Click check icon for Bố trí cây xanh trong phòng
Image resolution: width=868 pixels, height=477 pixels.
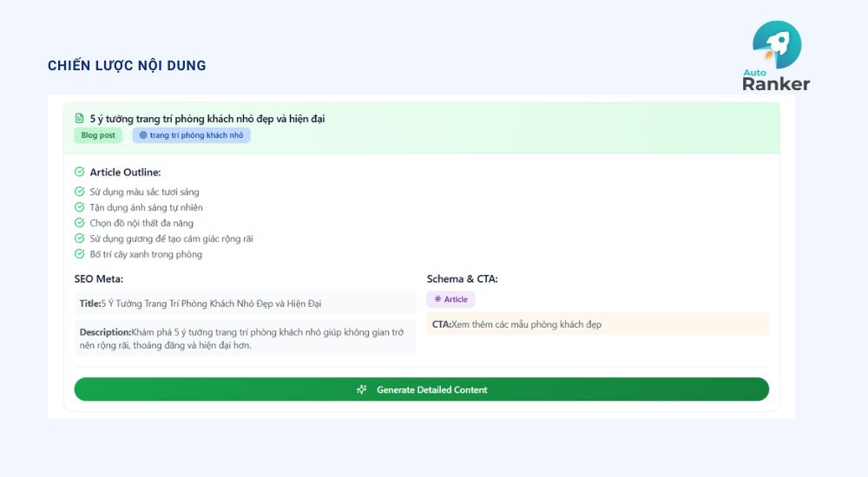[80, 254]
